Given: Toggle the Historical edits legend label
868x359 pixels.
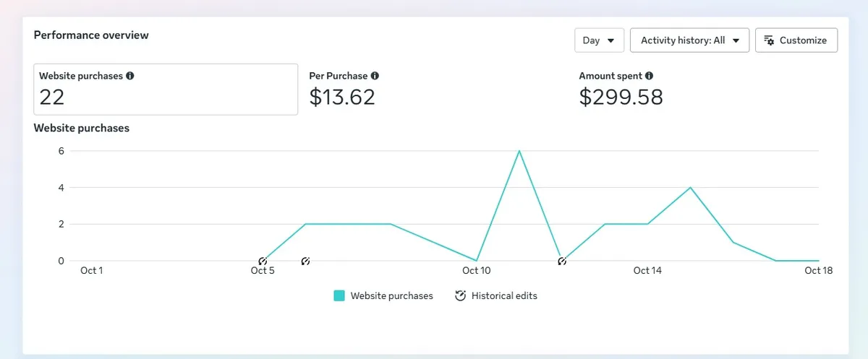Looking at the screenshot, I should pos(504,295).
